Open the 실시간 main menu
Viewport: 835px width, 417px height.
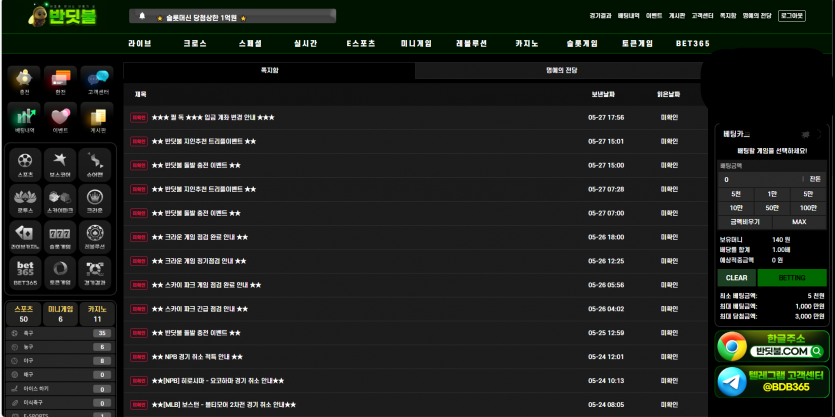point(306,44)
